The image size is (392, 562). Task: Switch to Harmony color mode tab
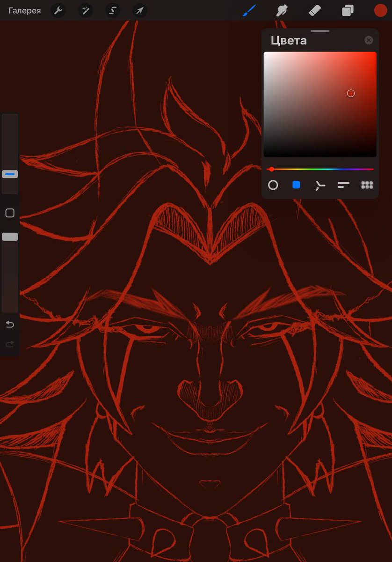tap(319, 185)
